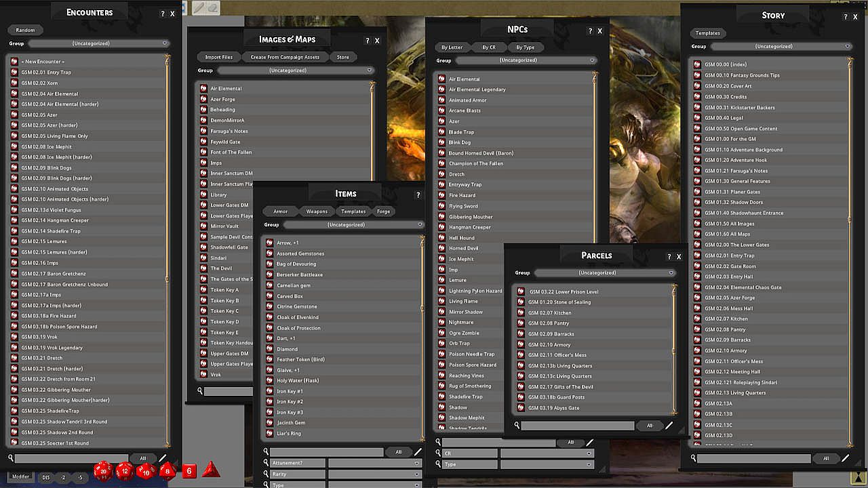The image size is (868, 488).
Task: Switch NPCs view to By Type
Action: pyautogui.click(x=526, y=47)
